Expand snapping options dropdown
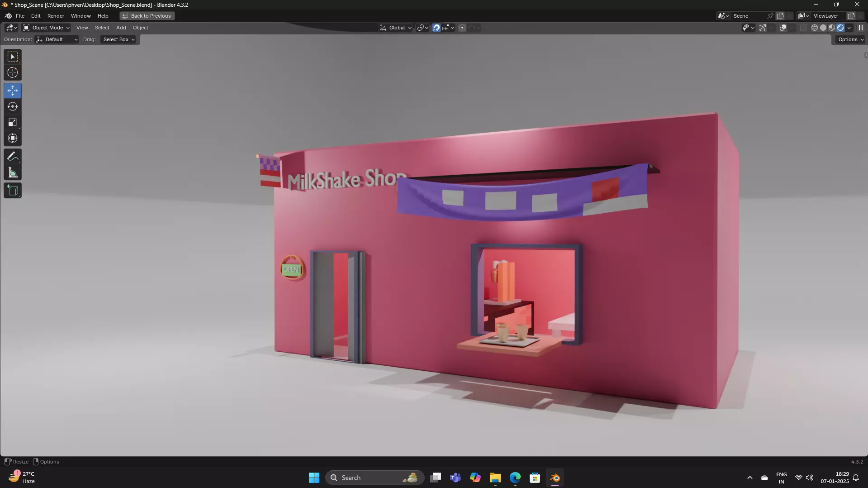868x488 pixels. [448, 28]
